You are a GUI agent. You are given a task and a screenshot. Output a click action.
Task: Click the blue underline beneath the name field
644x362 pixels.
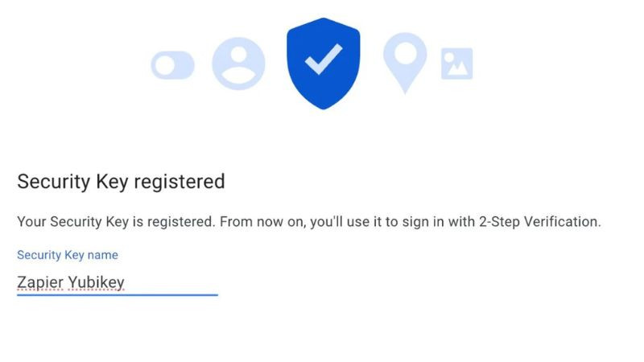(118, 295)
